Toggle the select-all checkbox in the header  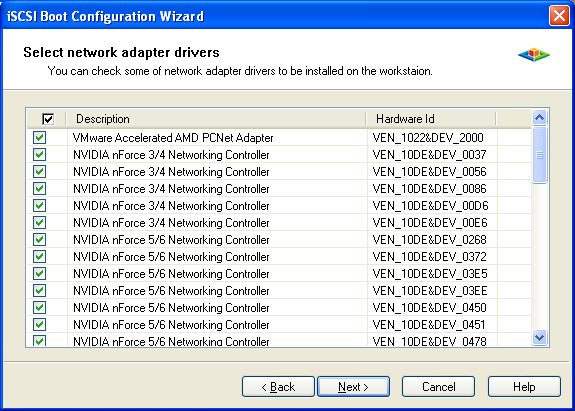pos(48,119)
